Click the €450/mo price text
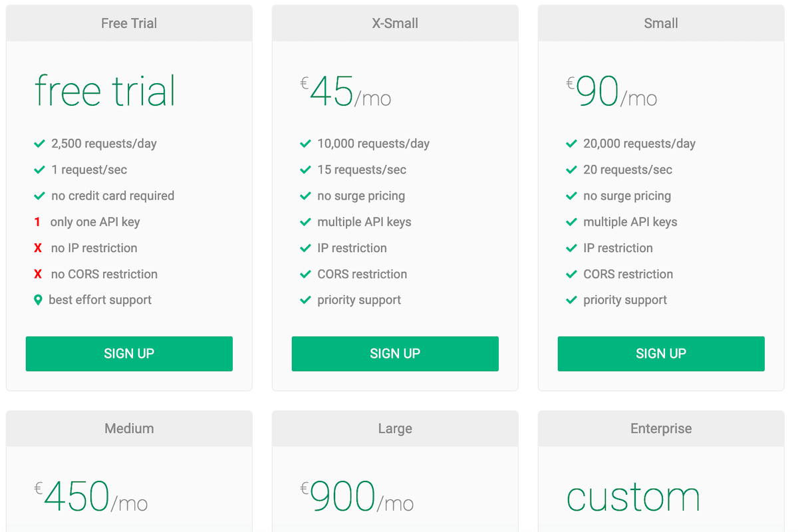Viewport: 798px width, 532px height. (91, 497)
